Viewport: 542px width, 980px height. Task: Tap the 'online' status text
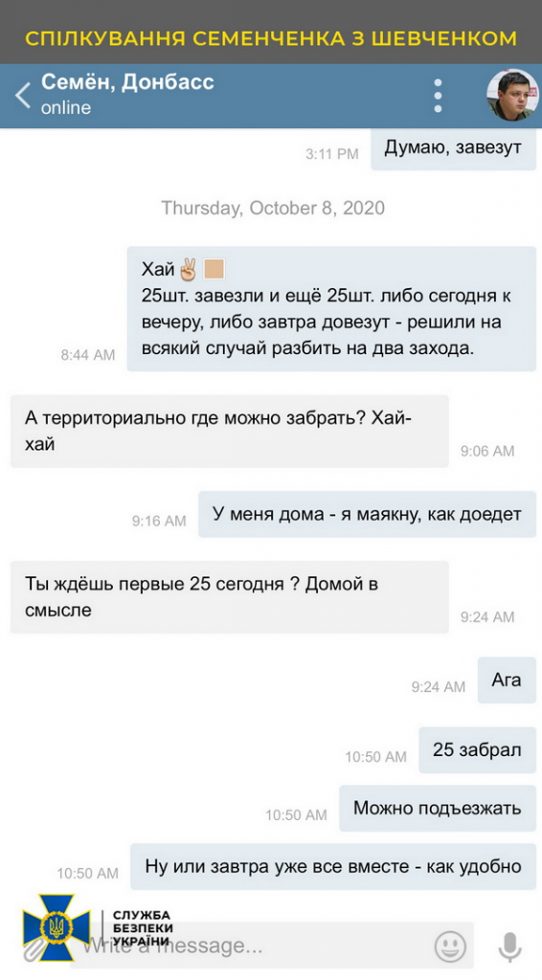point(66,107)
